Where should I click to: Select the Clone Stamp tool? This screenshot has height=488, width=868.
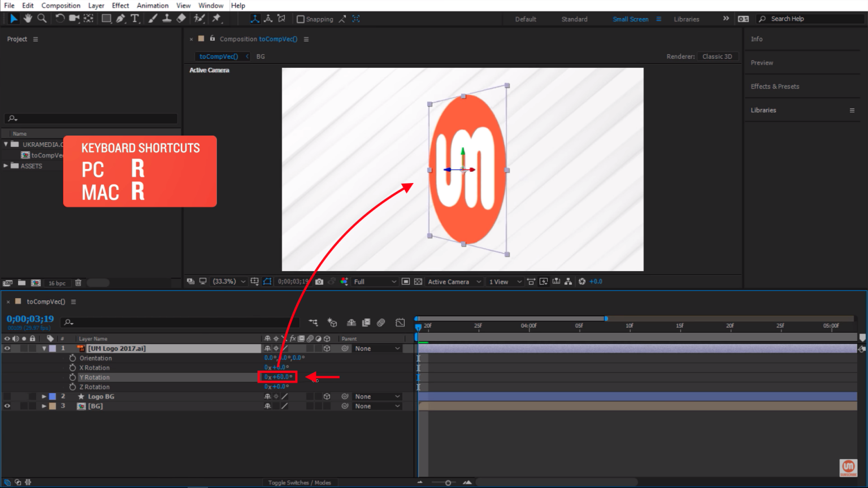(x=167, y=19)
